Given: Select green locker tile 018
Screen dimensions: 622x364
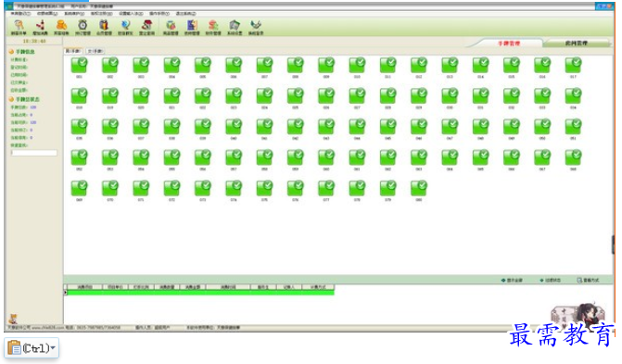Looking at the screenshot, I should 80,96.
